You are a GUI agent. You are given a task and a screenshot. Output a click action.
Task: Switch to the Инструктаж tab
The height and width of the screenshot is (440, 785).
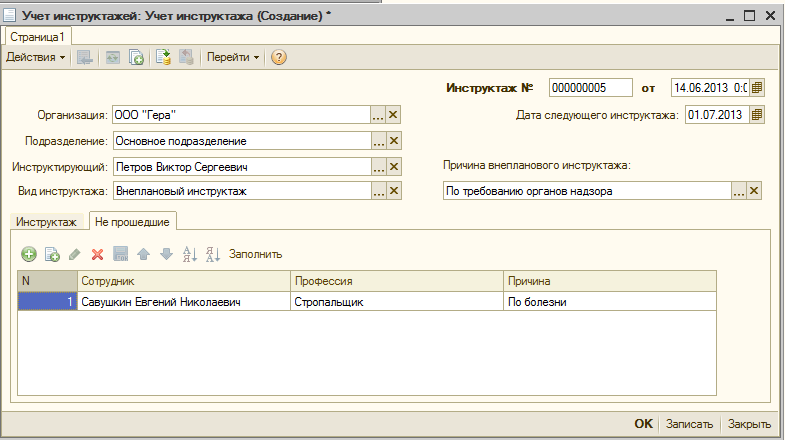pos(46,222)
